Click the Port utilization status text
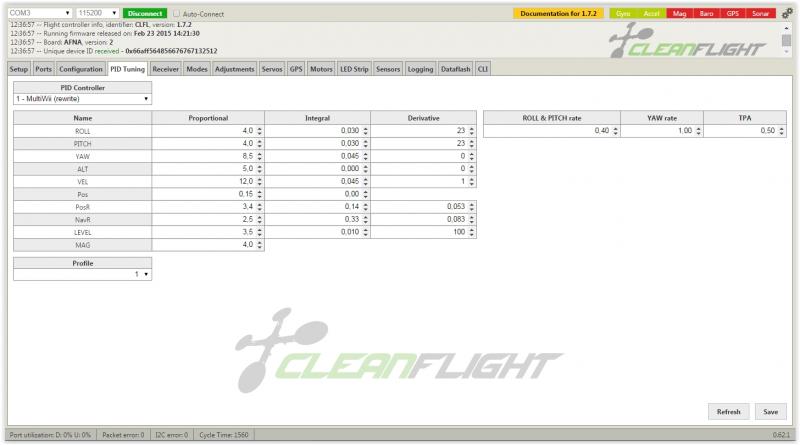 tap(50, 435)
